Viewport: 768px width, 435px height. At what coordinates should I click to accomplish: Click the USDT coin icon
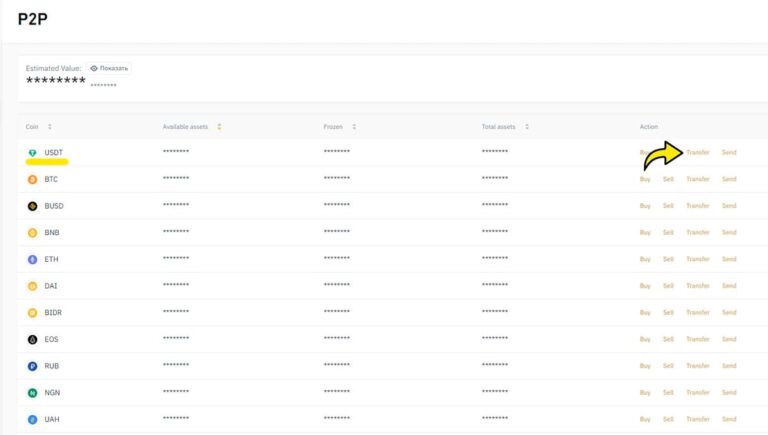[x=32, y=153]
